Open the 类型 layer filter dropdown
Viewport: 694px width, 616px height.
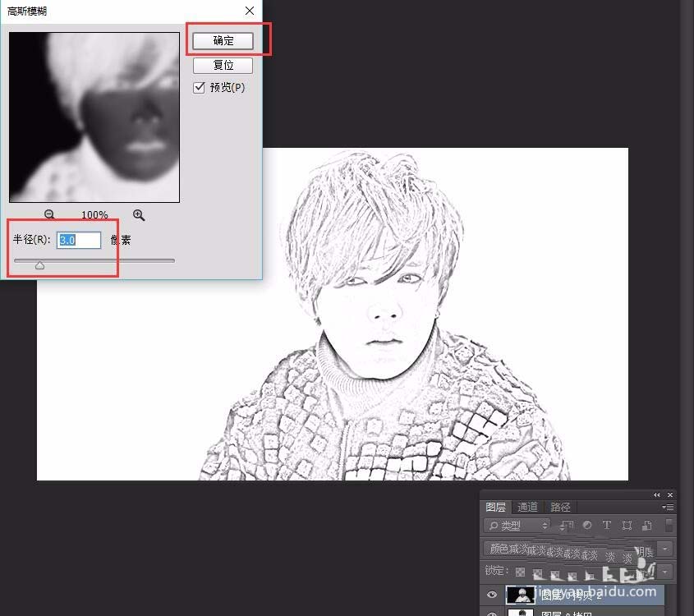click(517, 525)
